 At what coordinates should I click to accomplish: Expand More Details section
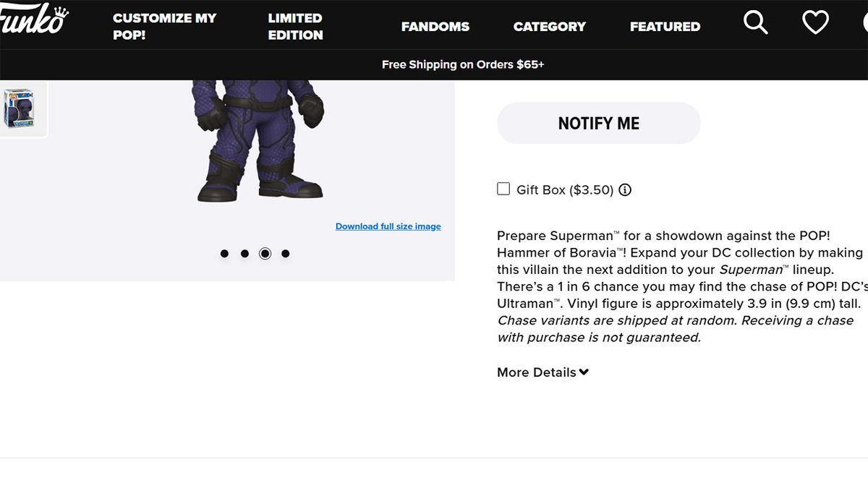tap(542, 372)
